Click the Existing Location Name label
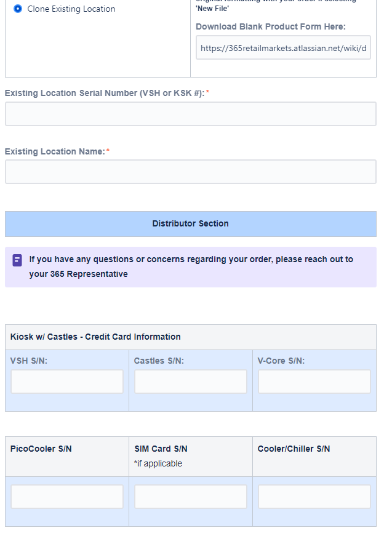Screen dimensions: 392x536 55,151
